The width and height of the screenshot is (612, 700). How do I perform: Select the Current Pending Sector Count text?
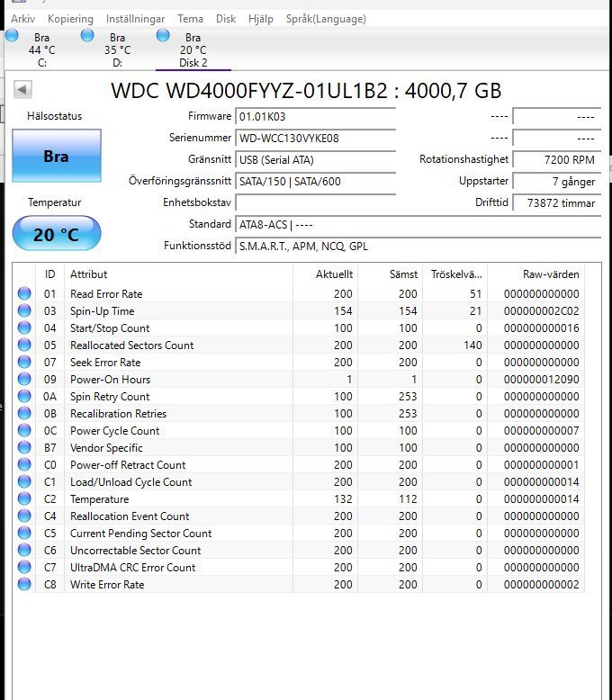140,533
